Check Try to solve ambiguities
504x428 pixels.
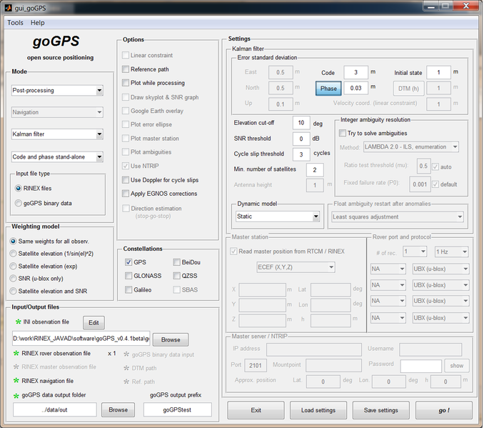pyautogui.click(x=341, y=133)
